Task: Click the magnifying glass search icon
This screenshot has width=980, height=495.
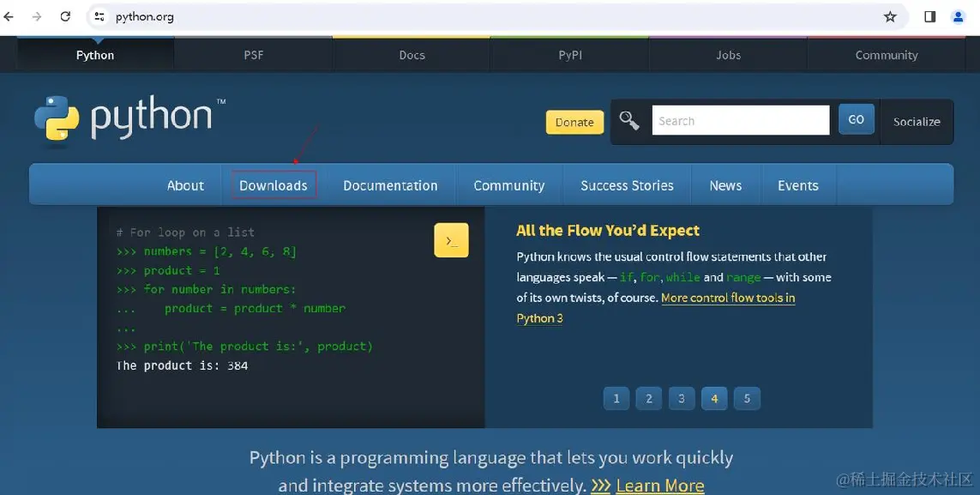Action: (x=629, y=121)
